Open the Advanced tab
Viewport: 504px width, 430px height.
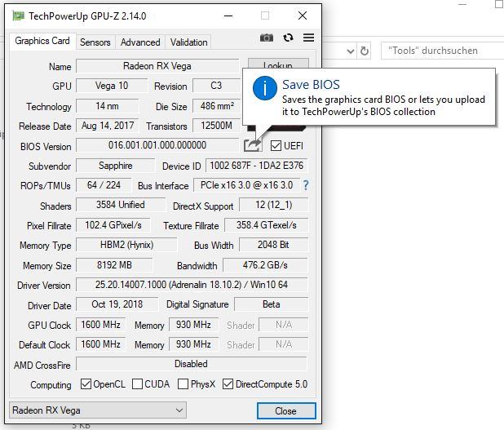pyautogui.click(x=140, y=42)
